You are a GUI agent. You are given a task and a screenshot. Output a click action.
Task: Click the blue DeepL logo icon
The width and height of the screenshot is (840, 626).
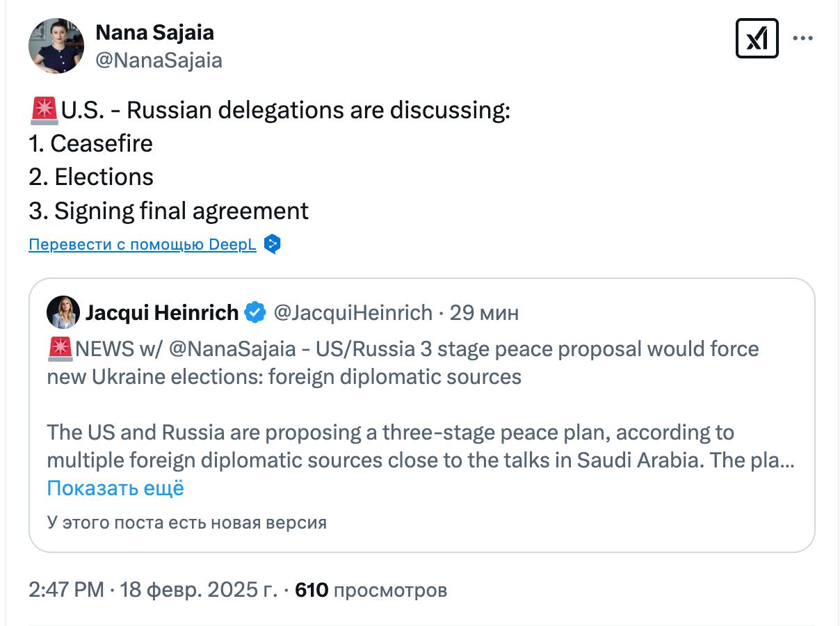click(x=273, y=245)
